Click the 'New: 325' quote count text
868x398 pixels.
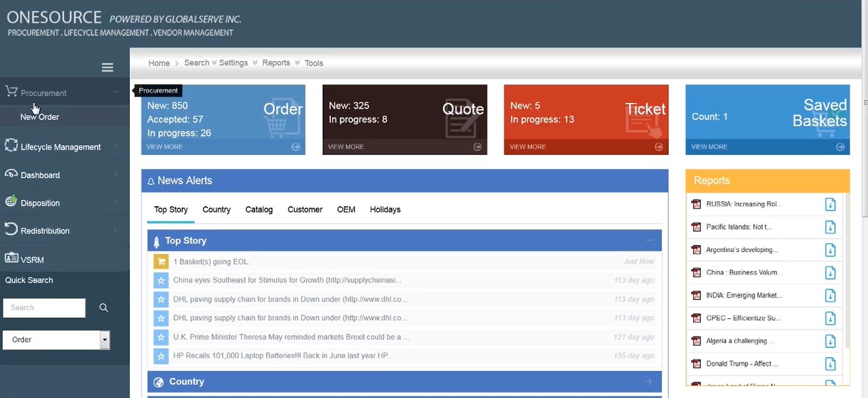[349, 105]
